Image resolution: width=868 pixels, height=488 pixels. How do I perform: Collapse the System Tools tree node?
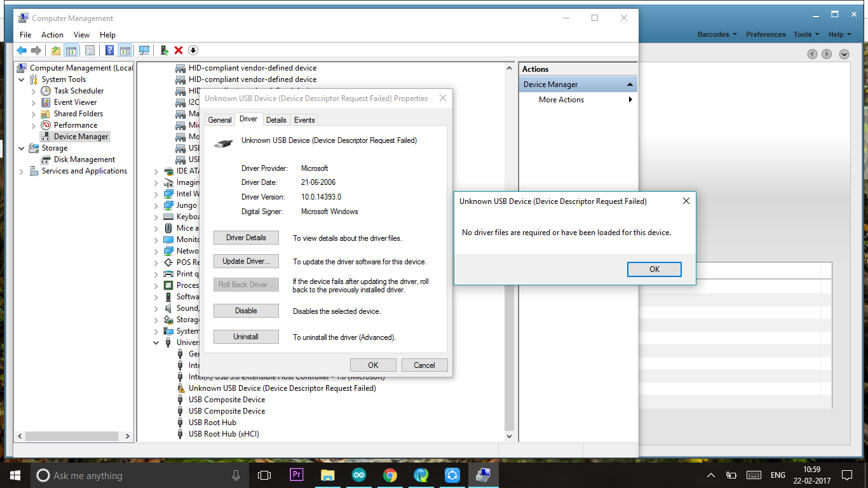tap(22, 79)
